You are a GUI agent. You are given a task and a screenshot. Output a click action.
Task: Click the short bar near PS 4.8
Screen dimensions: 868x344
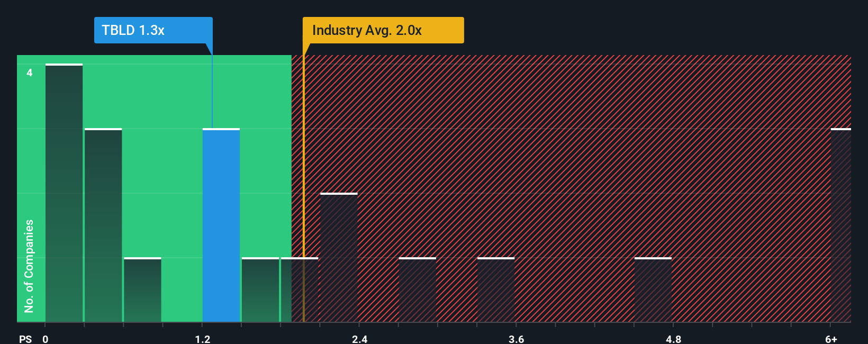[653, 289]
